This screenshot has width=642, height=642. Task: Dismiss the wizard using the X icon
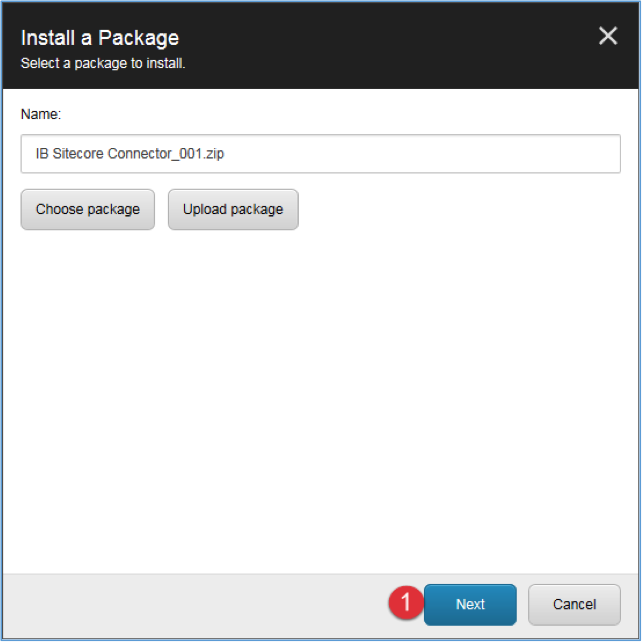[x=608, y=36]
